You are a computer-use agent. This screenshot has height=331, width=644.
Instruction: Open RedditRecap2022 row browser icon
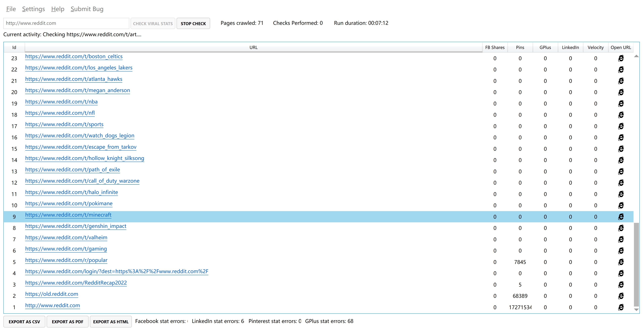621,285
